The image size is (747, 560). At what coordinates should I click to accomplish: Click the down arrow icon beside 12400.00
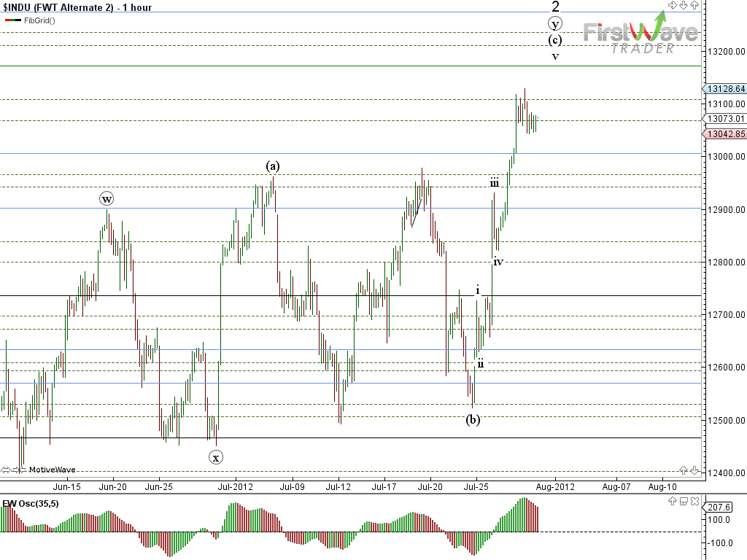694,470
